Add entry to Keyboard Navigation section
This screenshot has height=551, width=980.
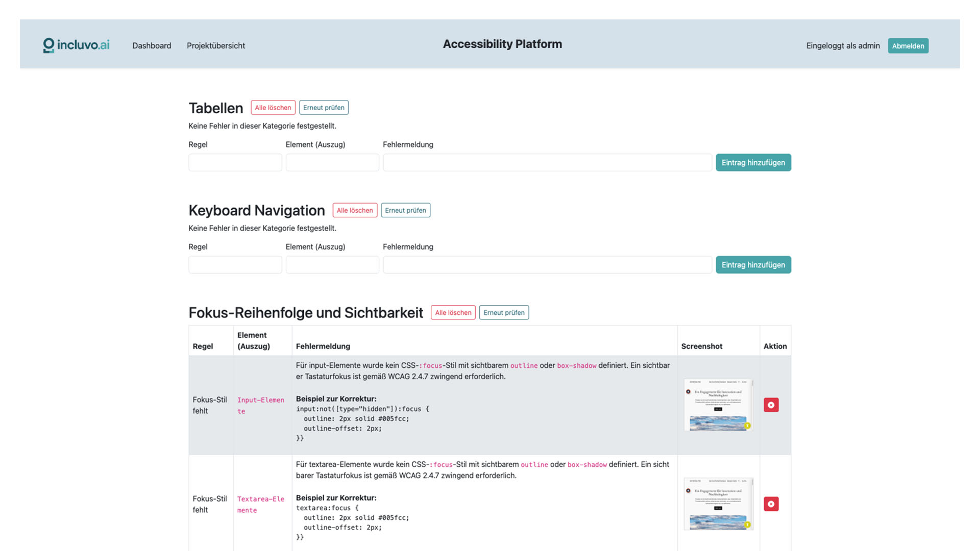[x=753, y=265]
